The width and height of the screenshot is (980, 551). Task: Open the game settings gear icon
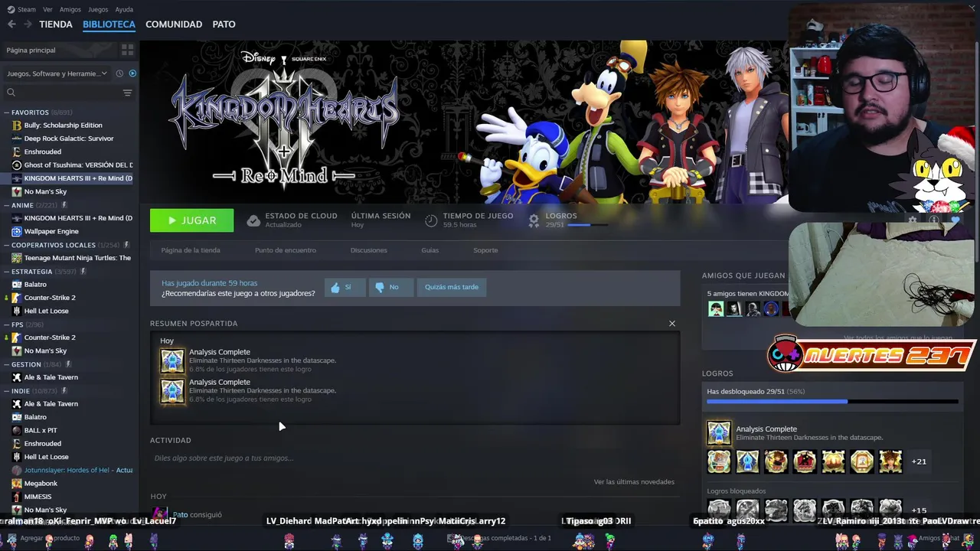[913, 220]
